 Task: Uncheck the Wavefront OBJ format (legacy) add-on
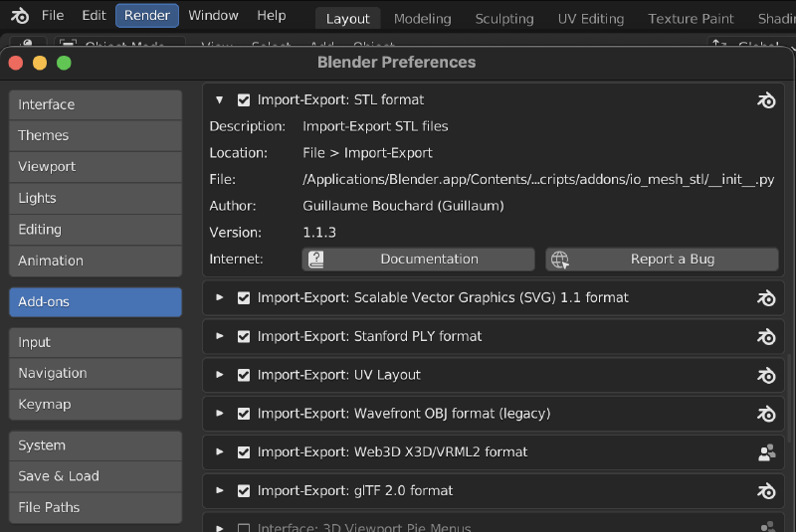click(x=244, y=414)
